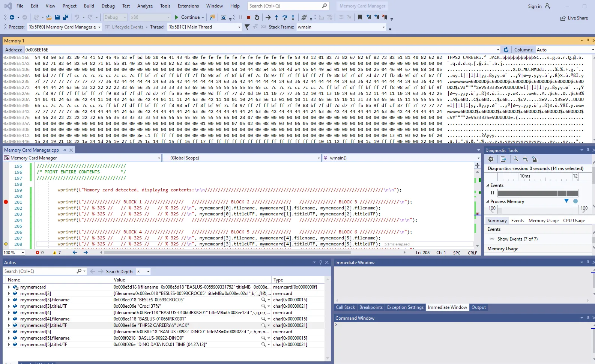Click the Find in Files toolbar icon
The height and width of the screenshot is (364, 595).
pyautogui.click(x=212, y=17)
